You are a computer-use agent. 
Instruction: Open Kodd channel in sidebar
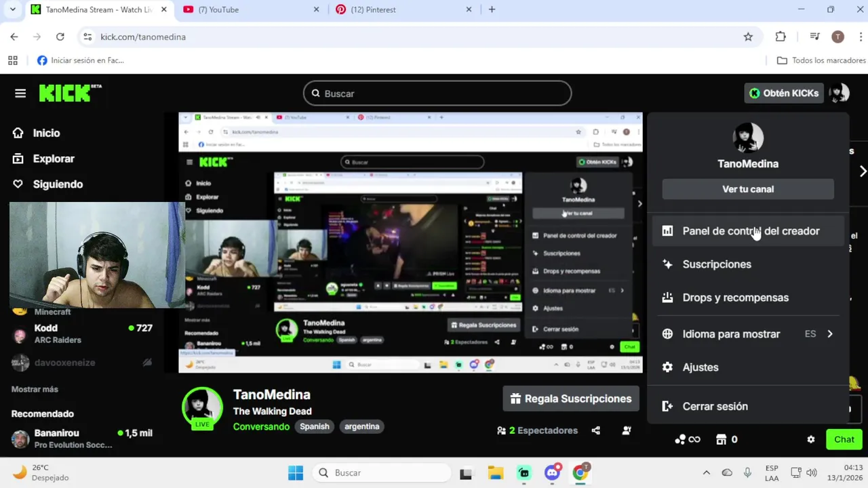point(83,333)
